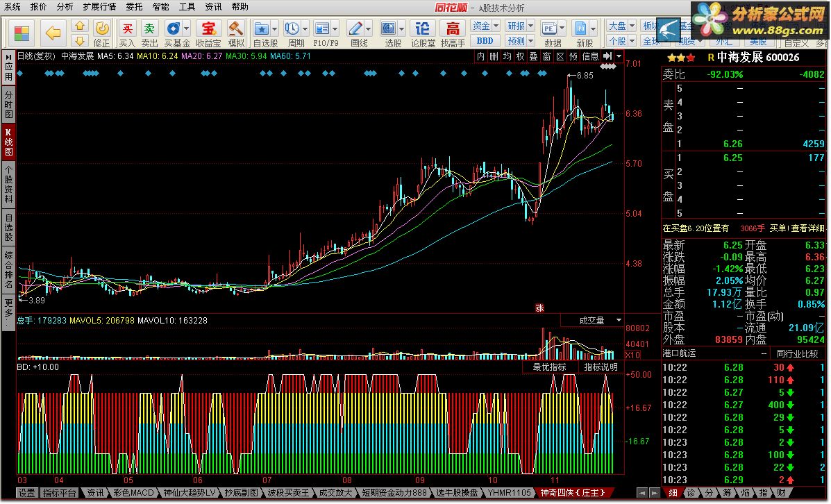Open the F10/F9 info icon
The height and width of the screenshot is (504, 831).
click(x=321, y=28)
